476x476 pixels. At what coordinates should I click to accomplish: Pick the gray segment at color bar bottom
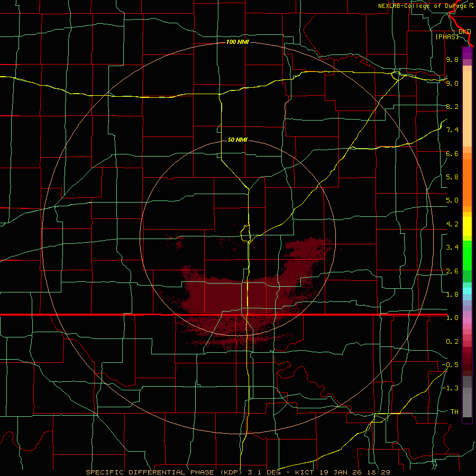coord(467,405)
